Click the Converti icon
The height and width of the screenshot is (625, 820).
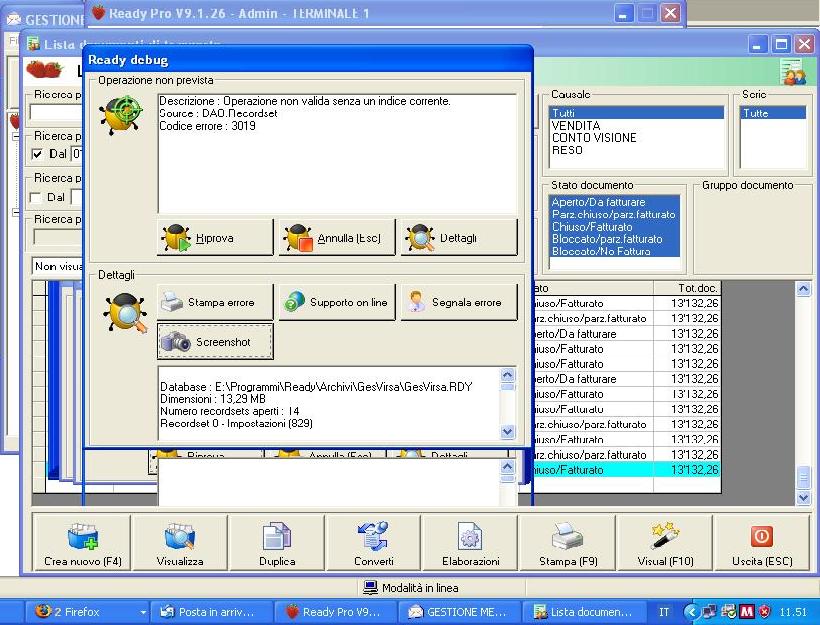pyautogui.click(x=373, y=536)
